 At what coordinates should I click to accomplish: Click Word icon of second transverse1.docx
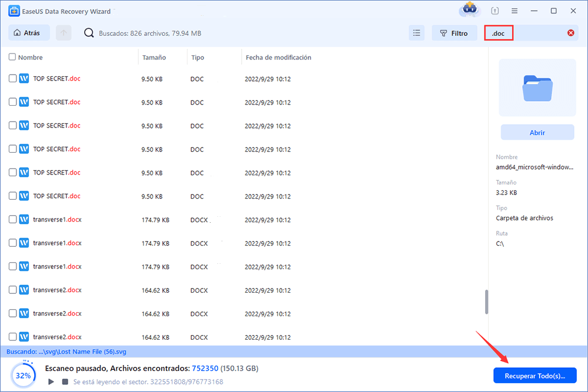(x=24, y=243)
